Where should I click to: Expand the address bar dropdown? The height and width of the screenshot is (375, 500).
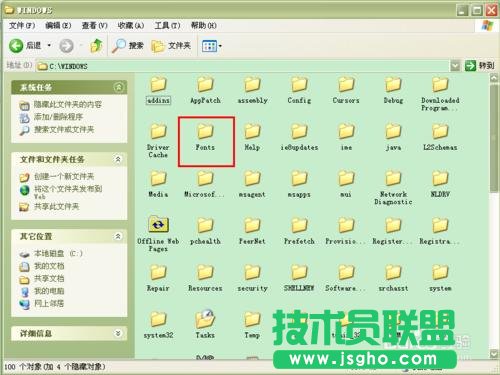click(x=455, y=66)
